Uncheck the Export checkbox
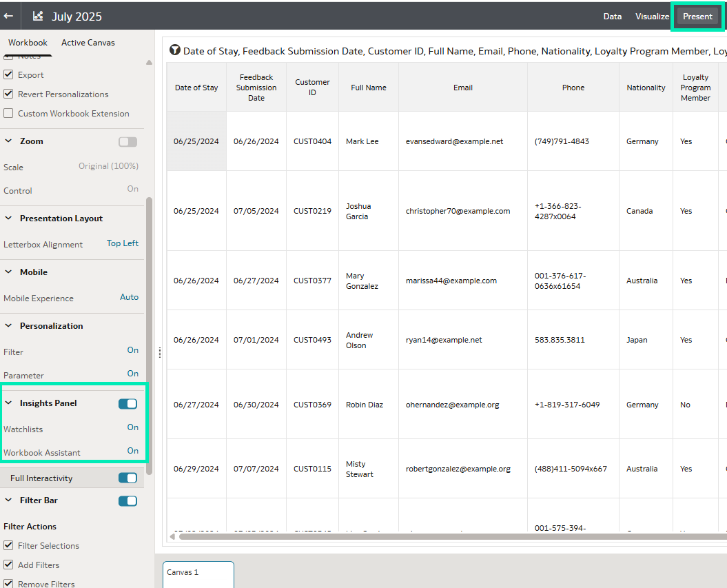727x588 pixels. click(8, 74)
